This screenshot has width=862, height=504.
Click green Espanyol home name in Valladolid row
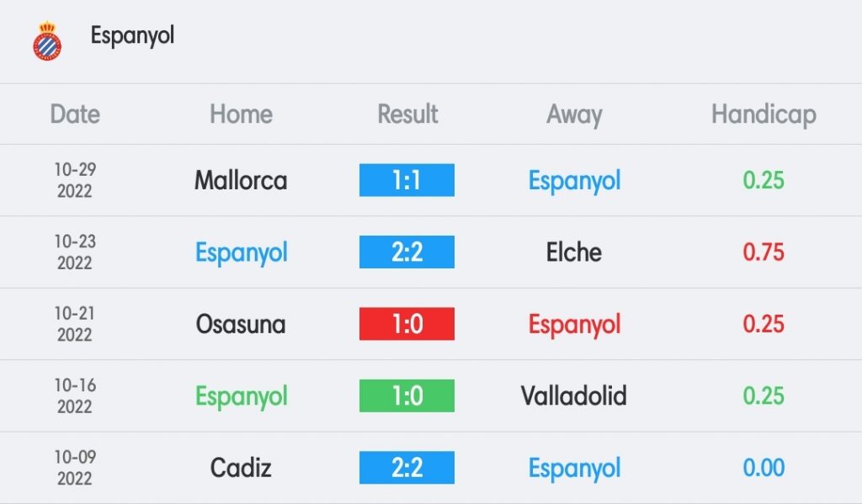tap(242, 396)
